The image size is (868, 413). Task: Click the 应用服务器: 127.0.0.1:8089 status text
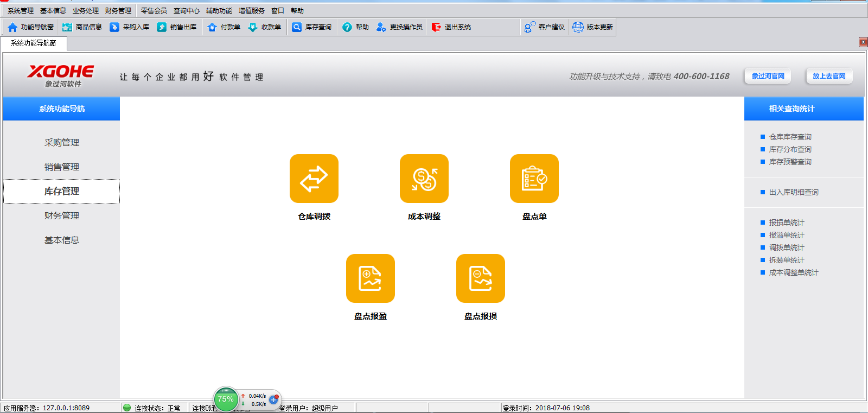point(47,408)
